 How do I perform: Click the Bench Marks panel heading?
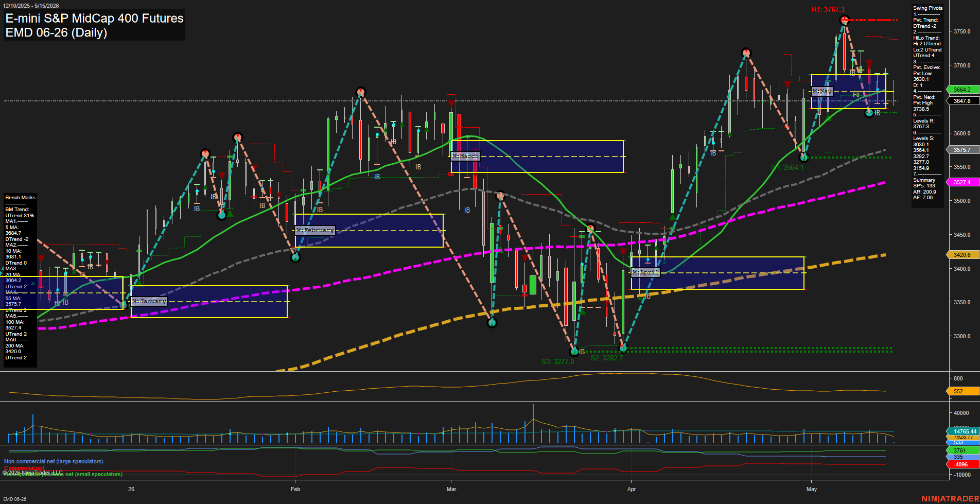tap(21, 198)
